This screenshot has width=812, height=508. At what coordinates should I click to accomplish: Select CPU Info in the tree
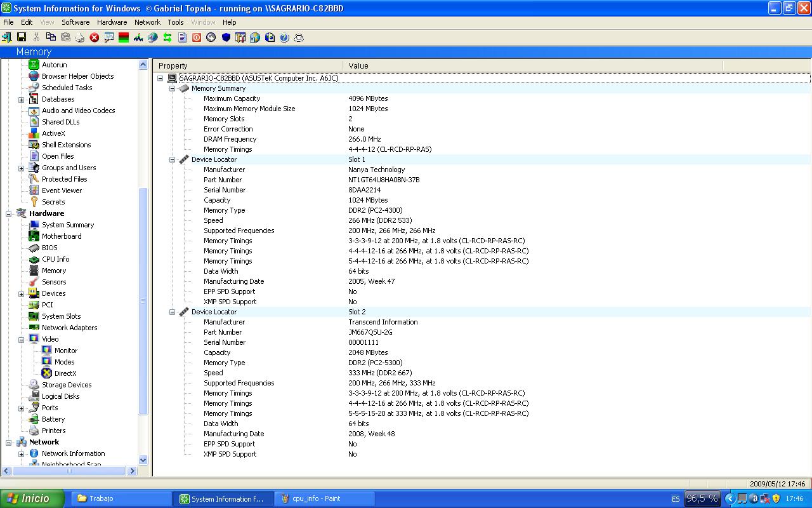coord(55,259)
